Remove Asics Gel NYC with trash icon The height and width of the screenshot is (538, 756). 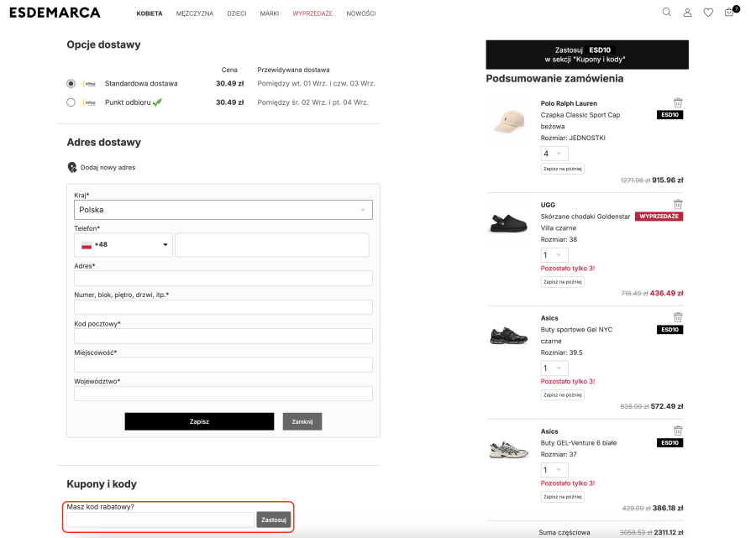pyautogui.click(x=678, y=317)
